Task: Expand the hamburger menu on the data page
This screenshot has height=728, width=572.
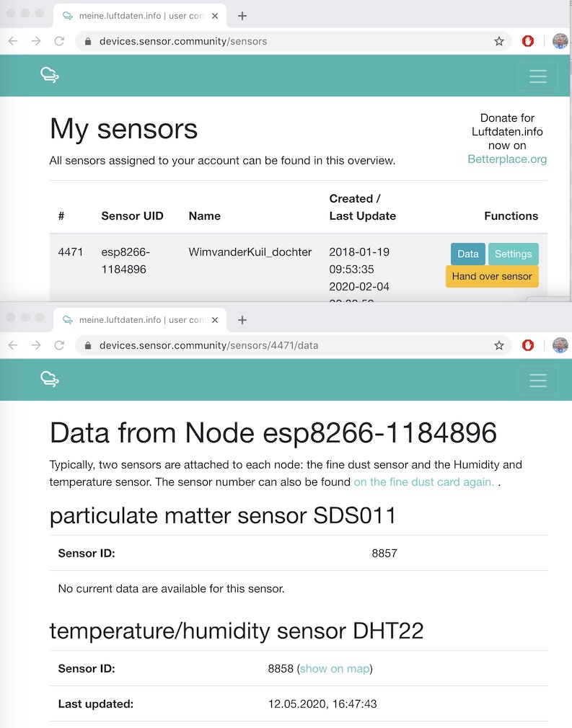Action: (x=537, y=381)
